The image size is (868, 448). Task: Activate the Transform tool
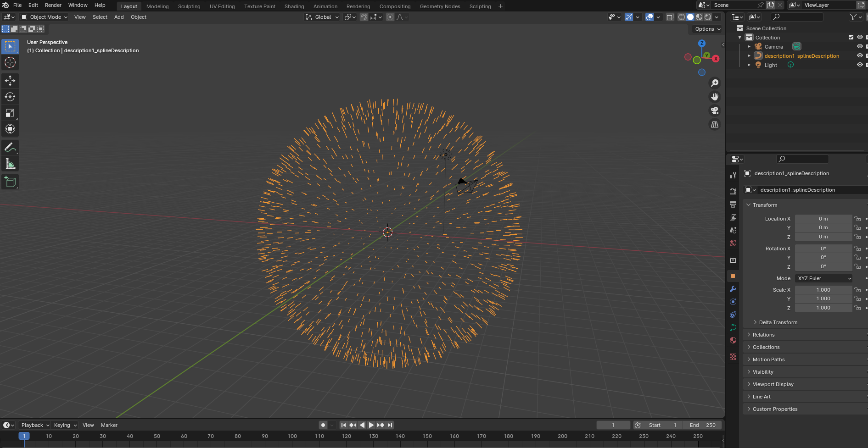(10, 129)
